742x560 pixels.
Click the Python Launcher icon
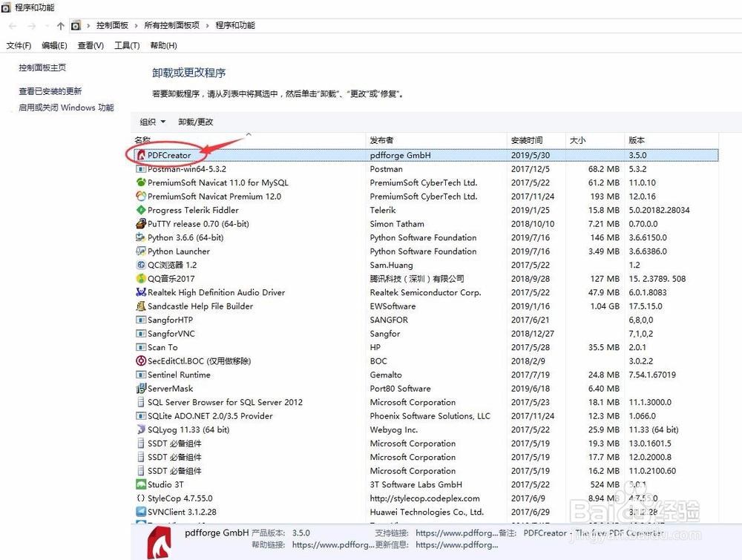[141, 251]
